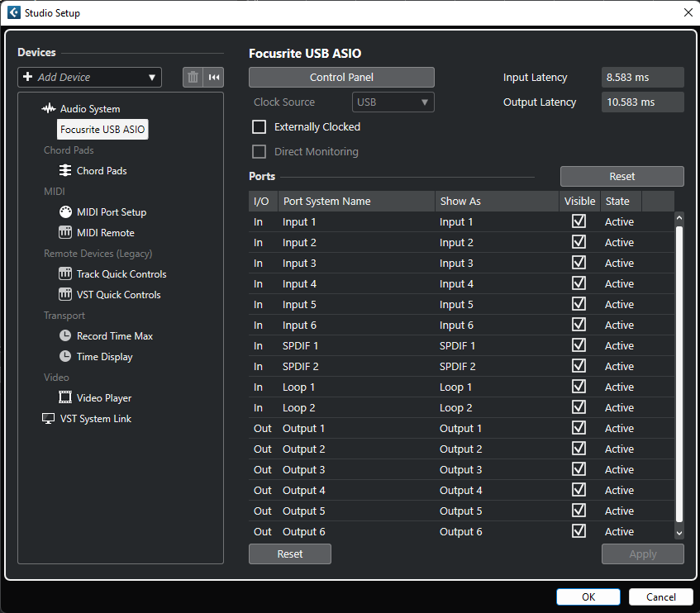Click the MIDI Remote icon
Image resolution: width=700 pixels, height=613 pixels.
[x=65, y=232]
